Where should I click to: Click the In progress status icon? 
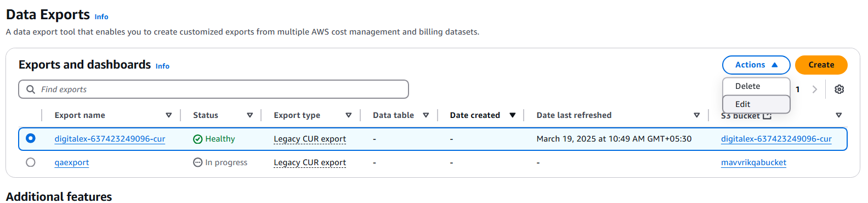[198, 162]
